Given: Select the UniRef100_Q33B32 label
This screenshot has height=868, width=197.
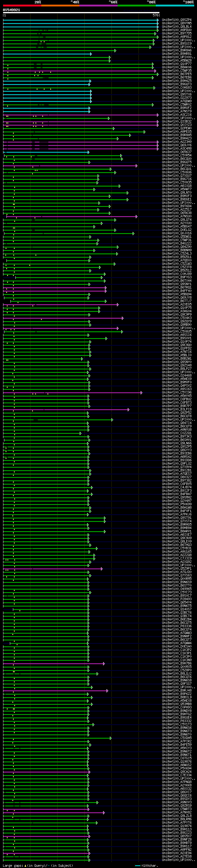Looking at the screenshot, I should [x=177, y=122].
